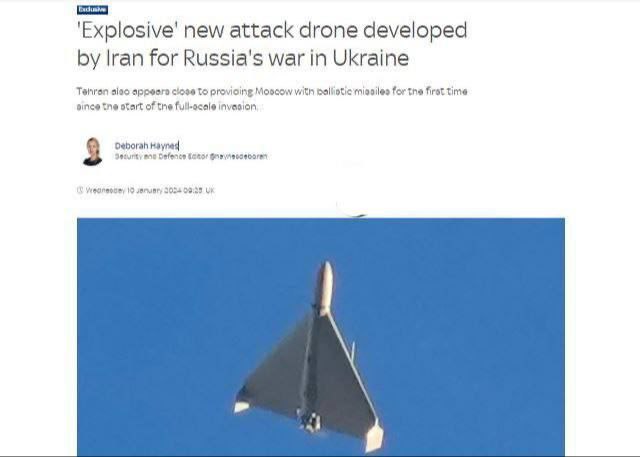Click the word 'Ukraine' in the headline
The width and height of the screenshot is (640, 457).
tap(371, 58)
